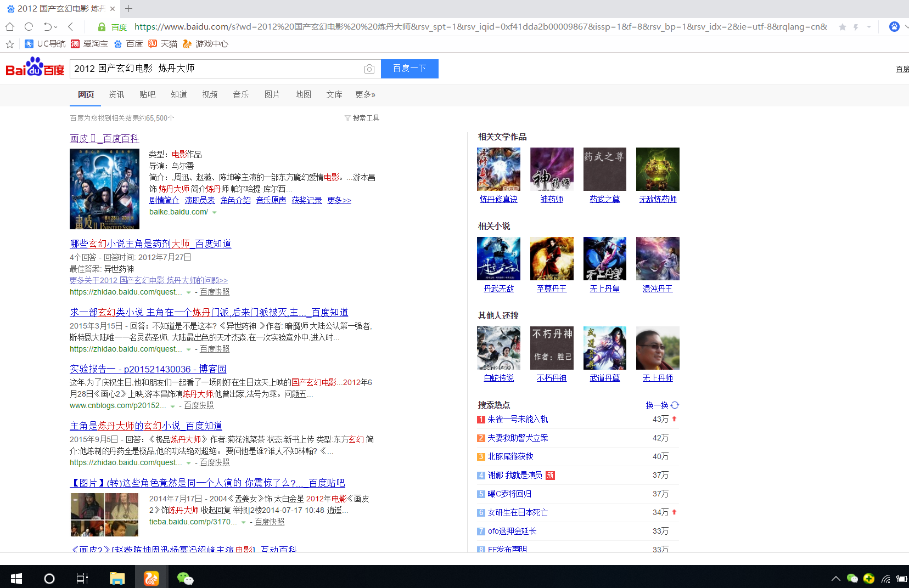
Task: Refresh hot searches with 换一换 icon
Action: click(x=675, y=405)
